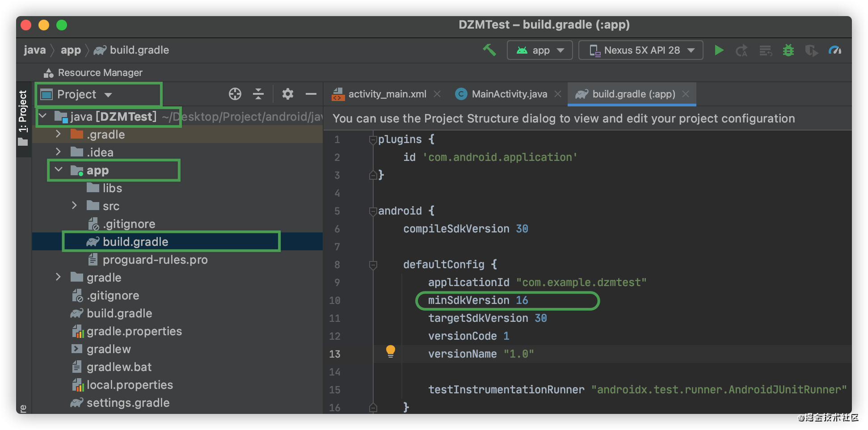Viewport: 868px width, 430px height.
Task: Open the Nexus 5X API 28 device dropdown
Action: point(640,50)
